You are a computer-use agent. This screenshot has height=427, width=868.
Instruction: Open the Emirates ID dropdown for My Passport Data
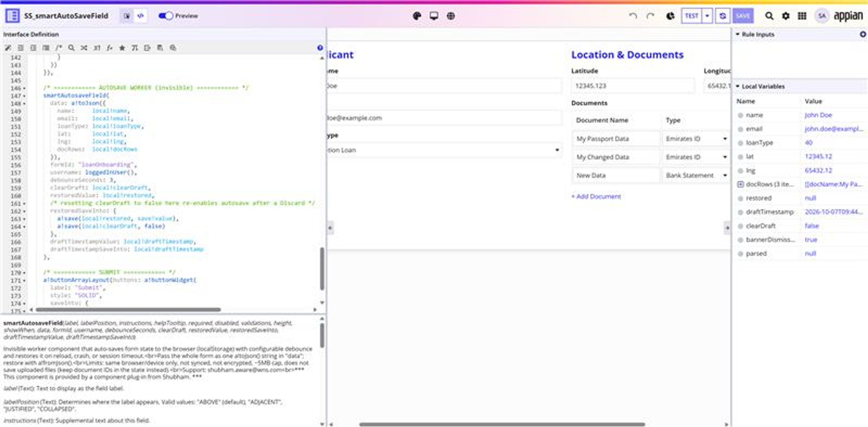(x=696, y=139)
